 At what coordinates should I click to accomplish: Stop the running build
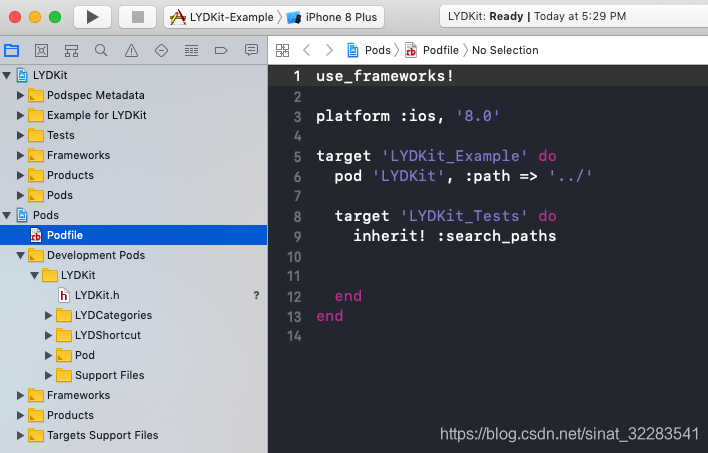[x=138, y=17]
